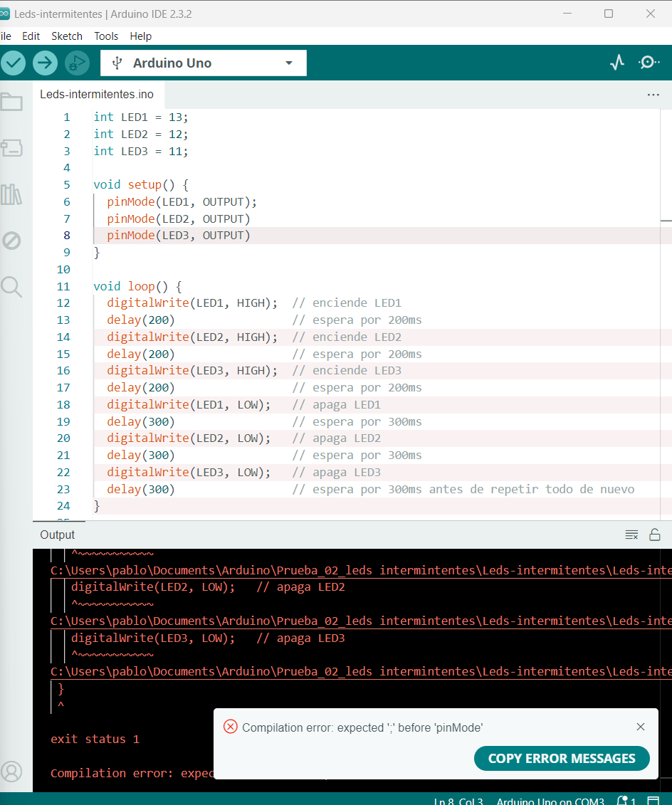Click COPY ERROR MESSAGES button

(x=562, y=758)
